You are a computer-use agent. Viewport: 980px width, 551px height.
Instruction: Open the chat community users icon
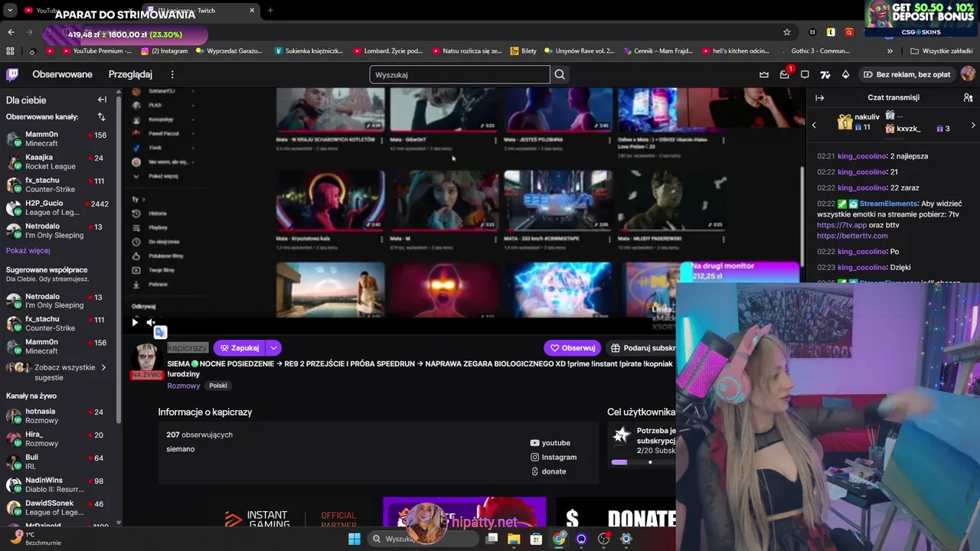[x=968, y=98]
